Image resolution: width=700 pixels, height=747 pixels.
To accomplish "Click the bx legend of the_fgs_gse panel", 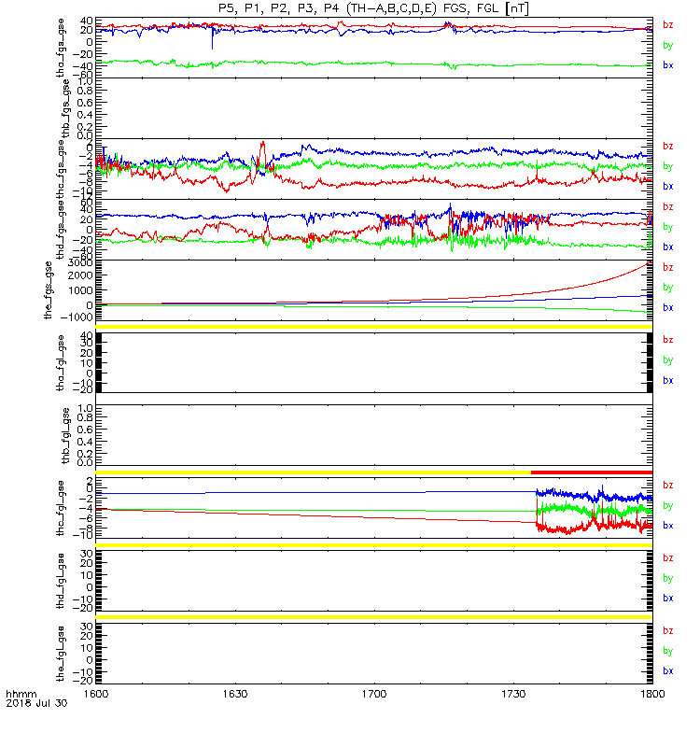I will tap(668, 307).
